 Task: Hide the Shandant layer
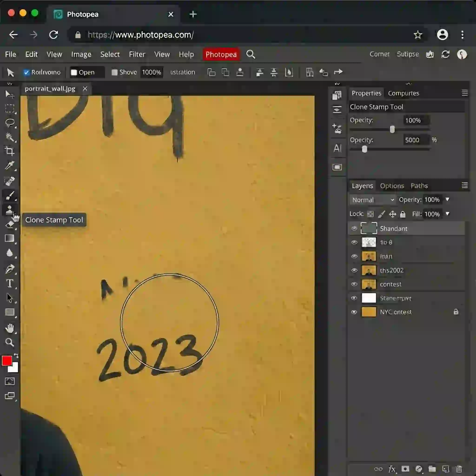pos(354,228)
